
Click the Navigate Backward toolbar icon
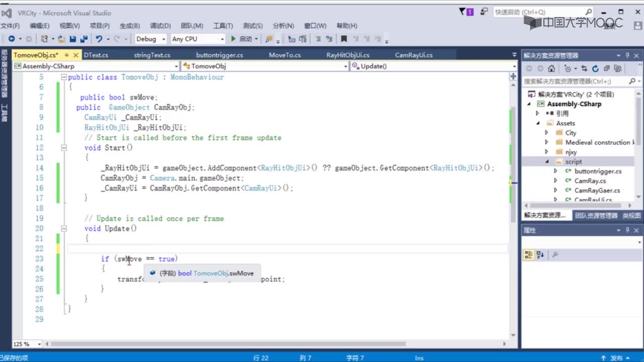(x=12, y=39)
